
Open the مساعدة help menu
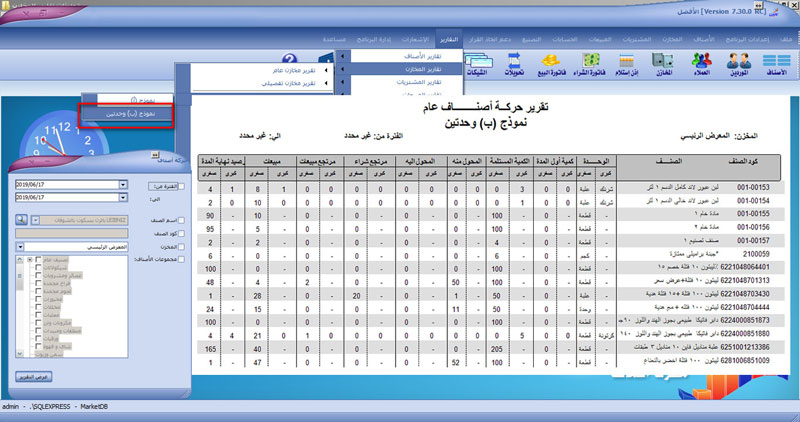tap(334, 39)
